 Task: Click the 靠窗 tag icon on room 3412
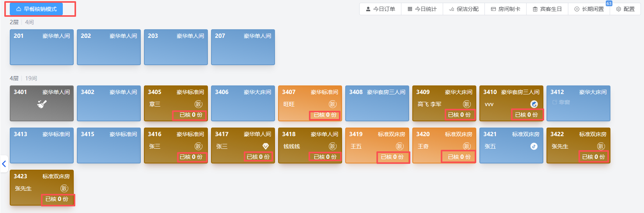[x=555, y=102]
